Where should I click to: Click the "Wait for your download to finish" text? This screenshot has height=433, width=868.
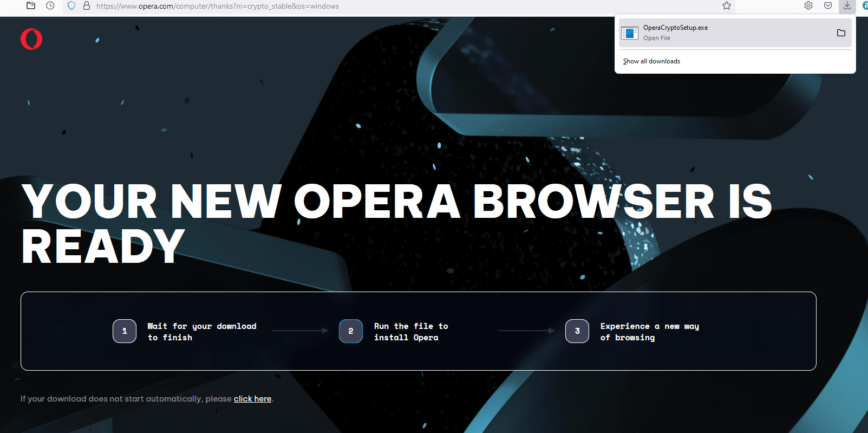click(202, 332)
